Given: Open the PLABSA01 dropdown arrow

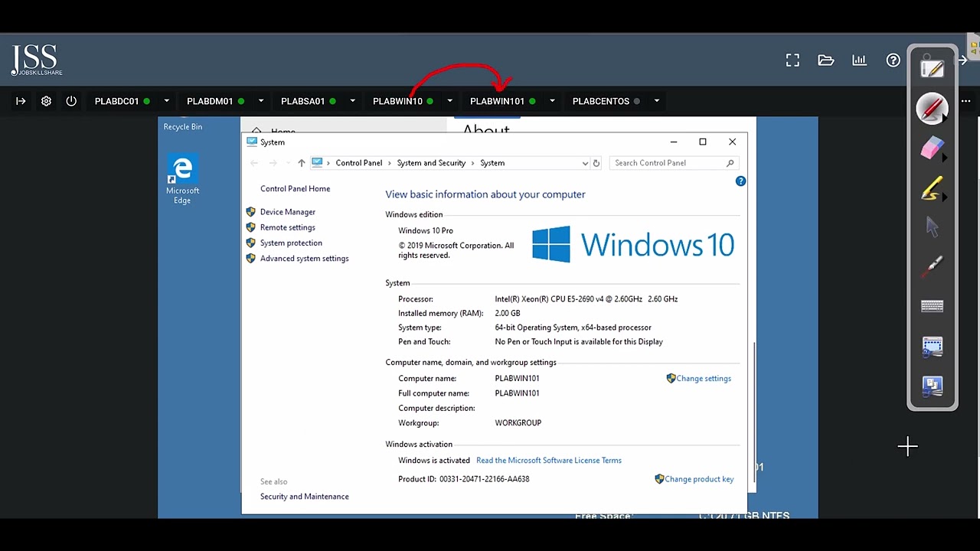Looking at the screenshot, I should click(352, 101).
